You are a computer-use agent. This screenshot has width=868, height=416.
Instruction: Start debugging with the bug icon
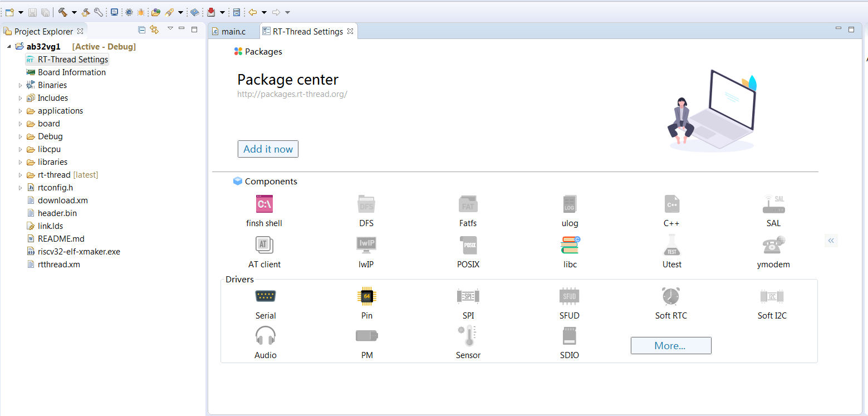point(141,12)
